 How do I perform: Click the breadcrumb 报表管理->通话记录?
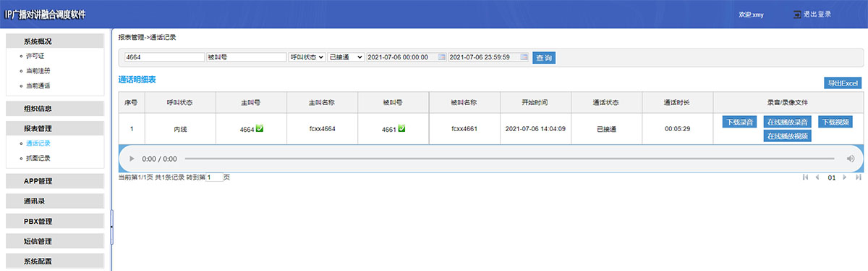[147, 37]
